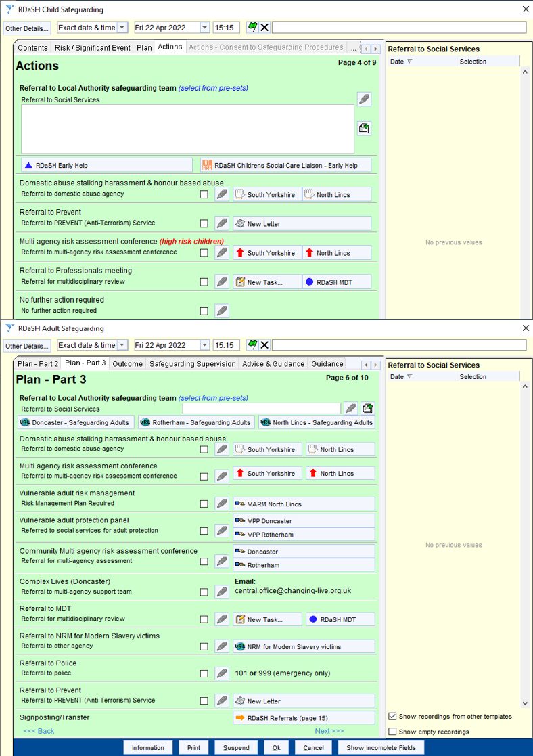This screenshot has width=533, height=756.
Task: Open RDaSH Early Help with blue triangle icon
Action: tap(107, 165)
